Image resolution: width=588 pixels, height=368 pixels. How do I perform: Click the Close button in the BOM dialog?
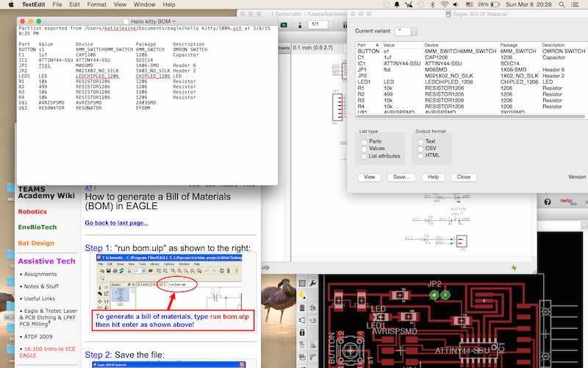(464, 177)
